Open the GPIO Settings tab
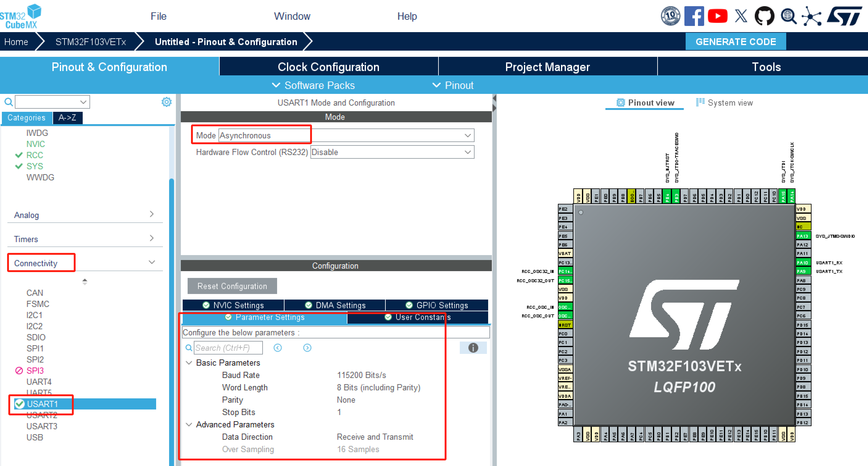 437,305
